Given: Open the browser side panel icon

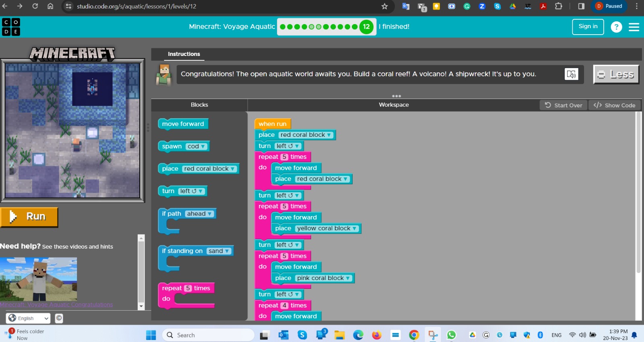Looking at the screenshot, I should [x=581, y=6].
